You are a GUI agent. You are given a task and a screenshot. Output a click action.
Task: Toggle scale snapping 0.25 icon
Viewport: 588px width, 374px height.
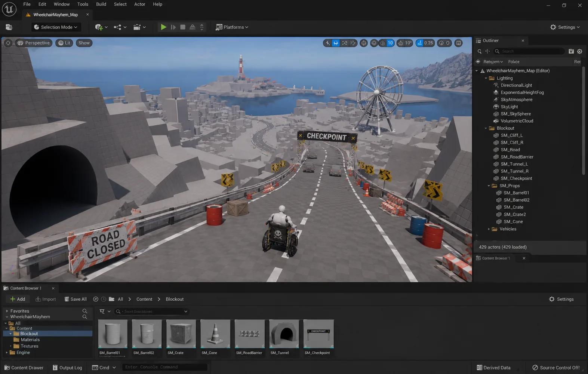(425, 43)
